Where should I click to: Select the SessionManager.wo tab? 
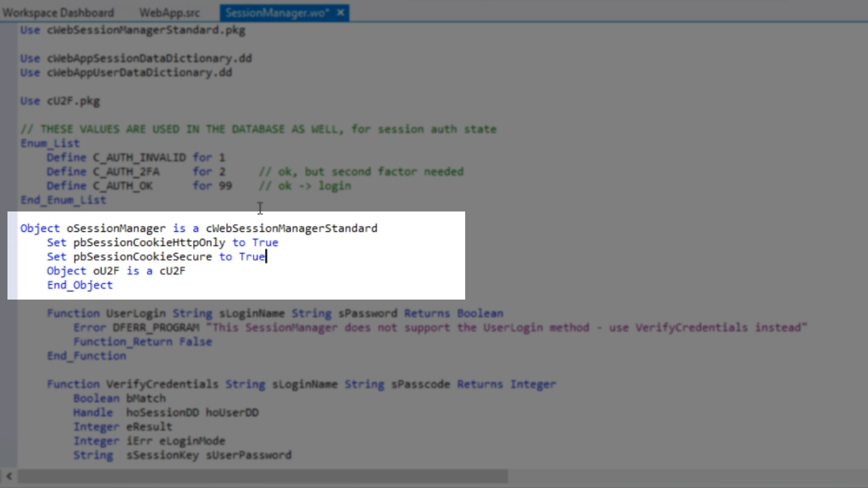[277, 13]
